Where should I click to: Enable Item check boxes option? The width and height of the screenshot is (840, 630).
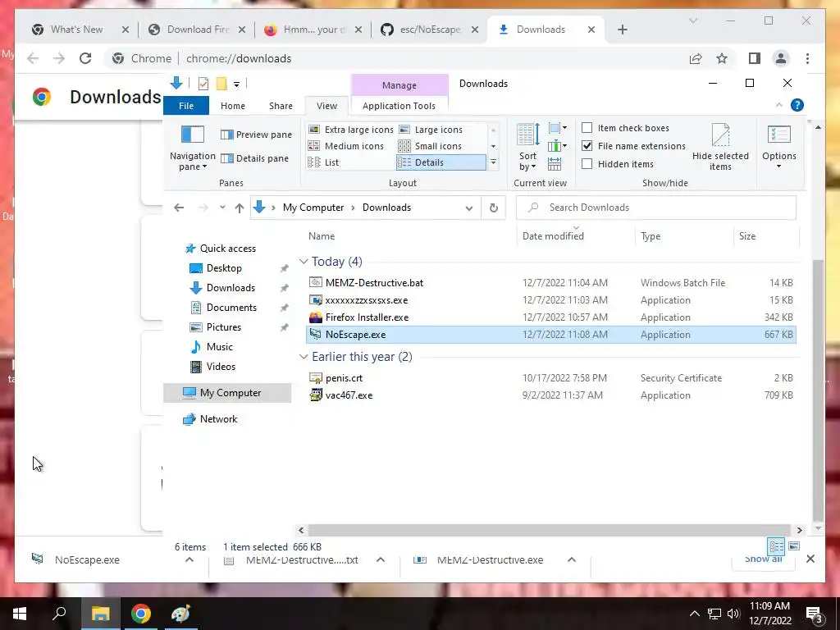(x=587, y=127)
